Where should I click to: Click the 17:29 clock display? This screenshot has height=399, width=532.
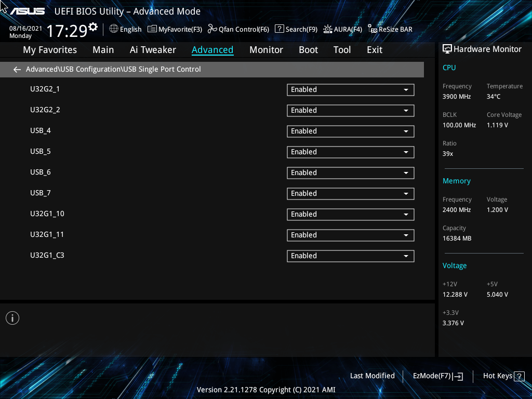coord(67,31)
